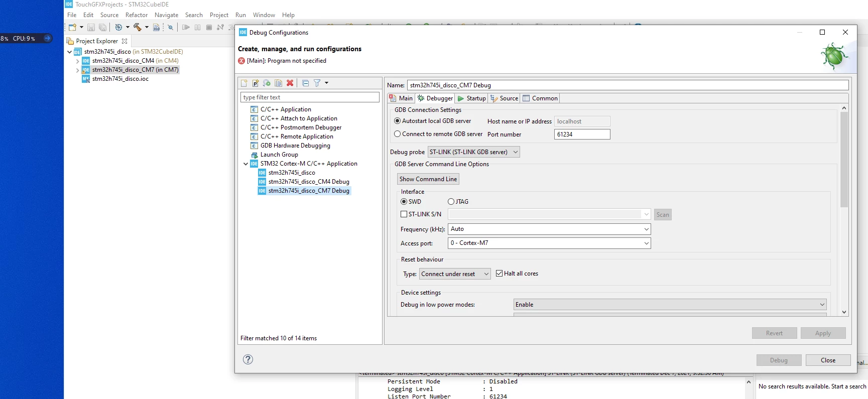
Task: Click the New launch configuration prototype icon
Action: [256, 83]
